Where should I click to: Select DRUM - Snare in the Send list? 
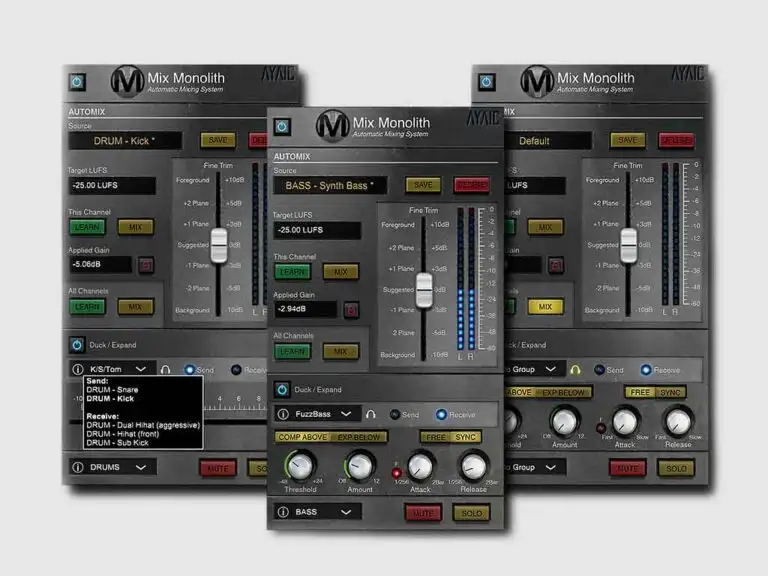coord(112,390)
